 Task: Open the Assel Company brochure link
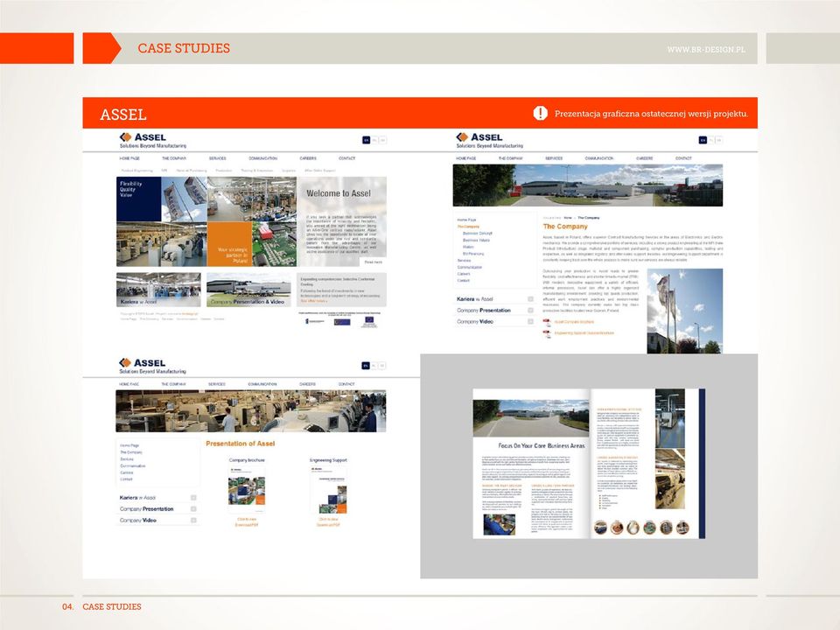click(574, 322)
